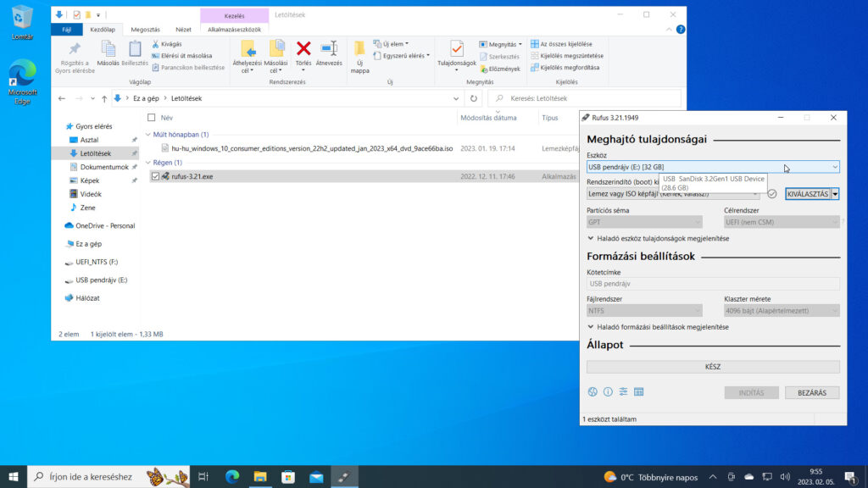Click the Megnyitás button in ribbon
868x488 pixels.
pos(500,44)
